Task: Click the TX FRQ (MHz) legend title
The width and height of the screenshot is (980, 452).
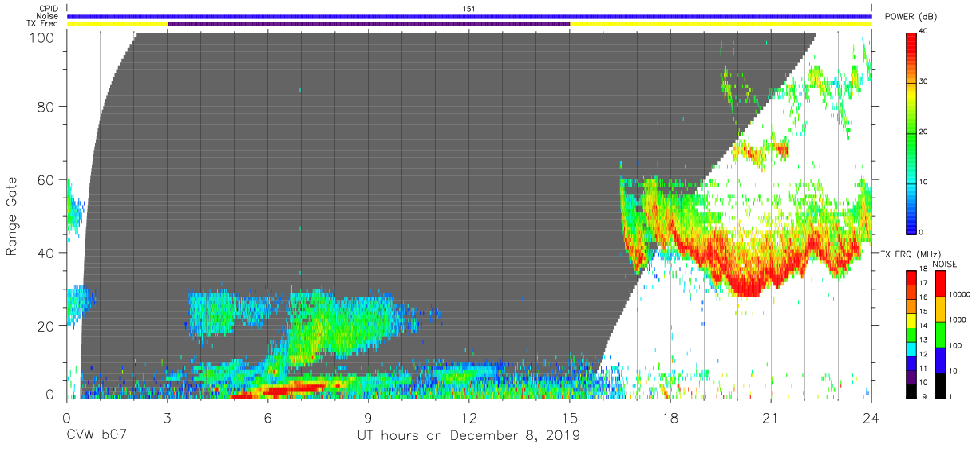Action: click(913, 254)
